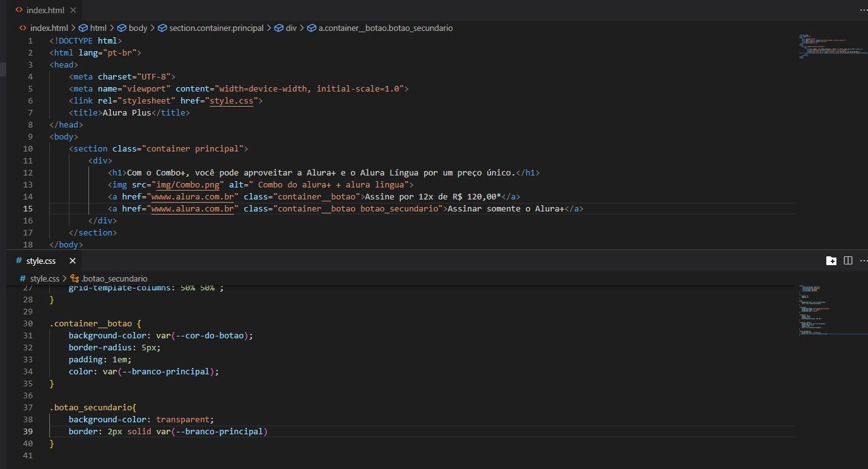Viewport: 868px width, 469px height.
Task: Open a.container__botao.botao_secundario breadcrumb item
Action: 380,28
